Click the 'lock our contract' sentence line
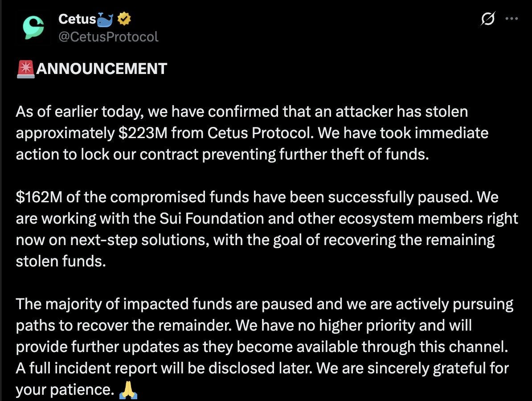 click(222, 154)
